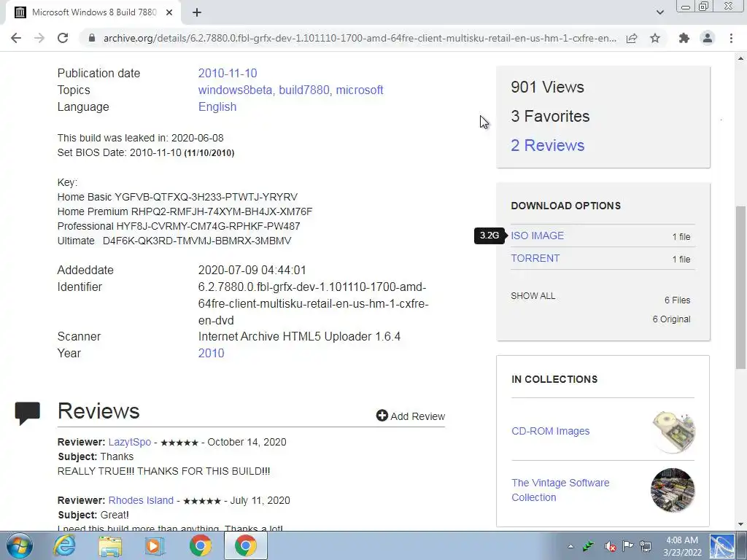
Task: Launch Internet Explorer from the taskbar
Action: point(64,545)
